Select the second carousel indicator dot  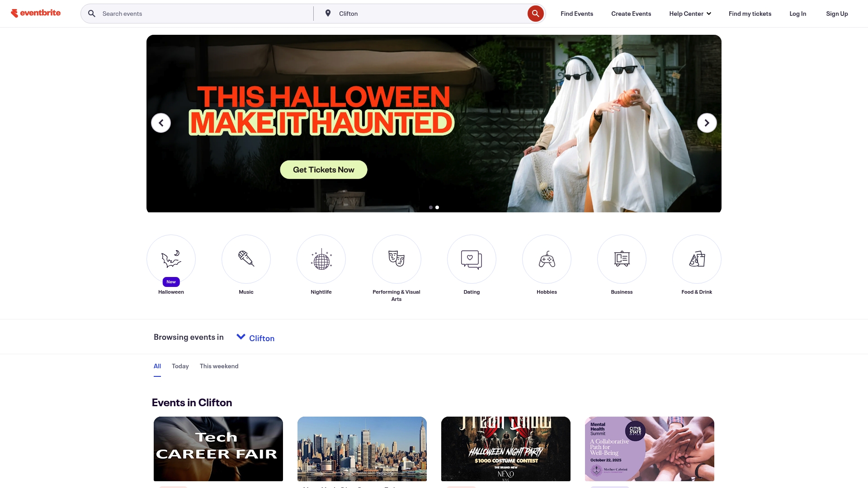click(437, 207)
